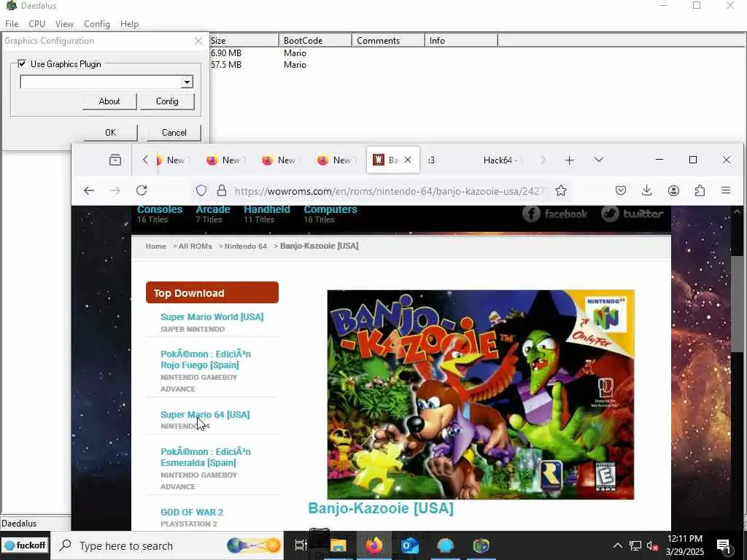Click the Home breadcrumb link

coord(156,246)
